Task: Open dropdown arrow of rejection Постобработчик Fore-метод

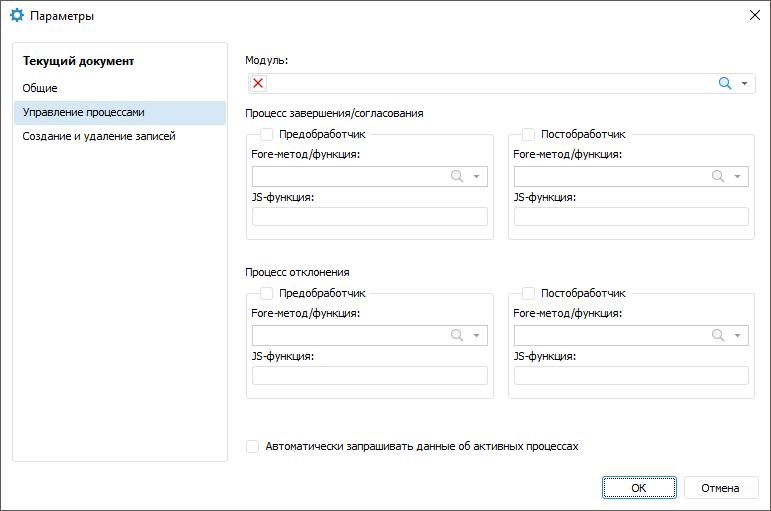Action: point(738,335)
